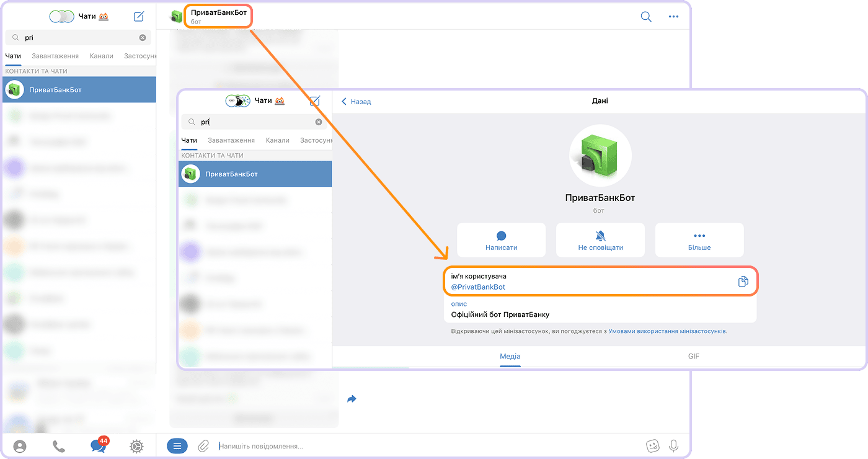
Task: Click ПриватБанкБот avatar in chat header
Action: [x=177, y=16]
